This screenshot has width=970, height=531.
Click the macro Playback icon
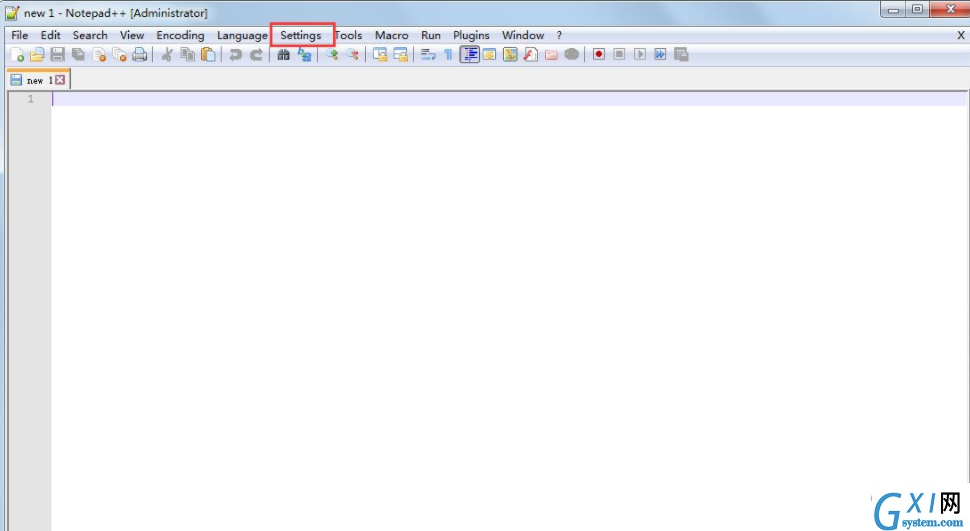click(640, 54)
